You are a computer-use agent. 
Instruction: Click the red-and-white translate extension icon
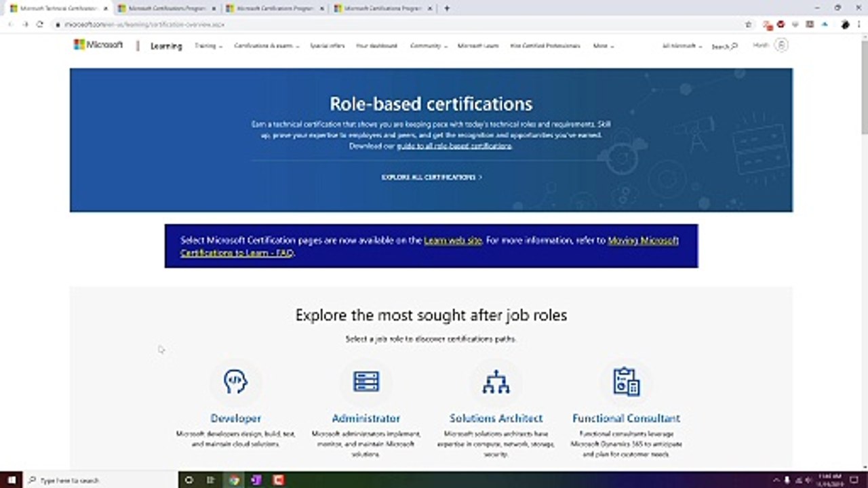767,24
